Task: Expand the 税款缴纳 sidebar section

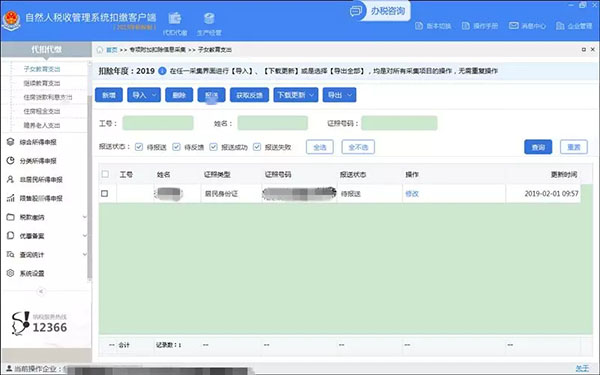Action: (45, 217)
